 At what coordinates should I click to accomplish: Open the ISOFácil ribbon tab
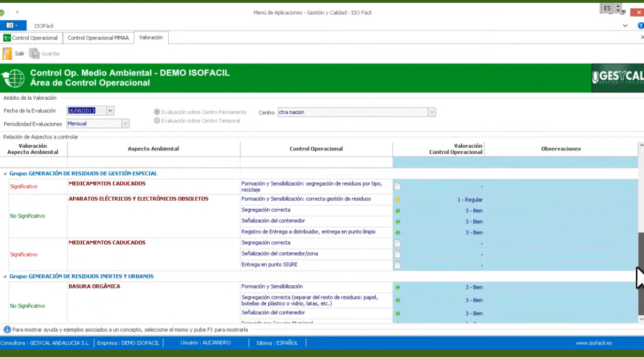44,26
